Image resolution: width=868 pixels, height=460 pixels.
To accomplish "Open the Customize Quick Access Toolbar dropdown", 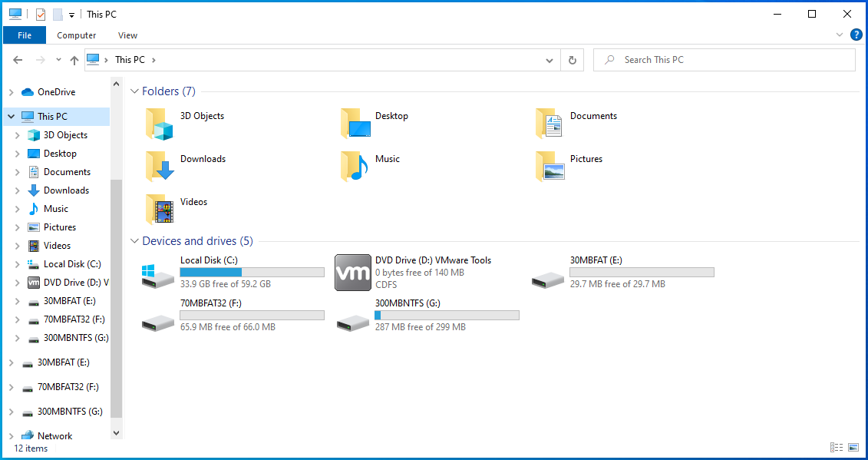I will pyautogui.click(x=71, y=15).
